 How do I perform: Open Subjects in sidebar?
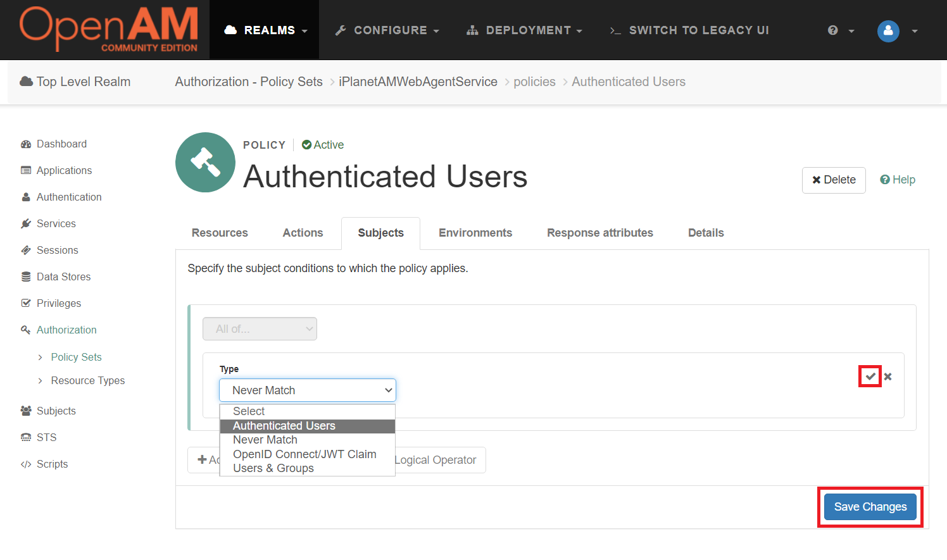coord(56,411)
